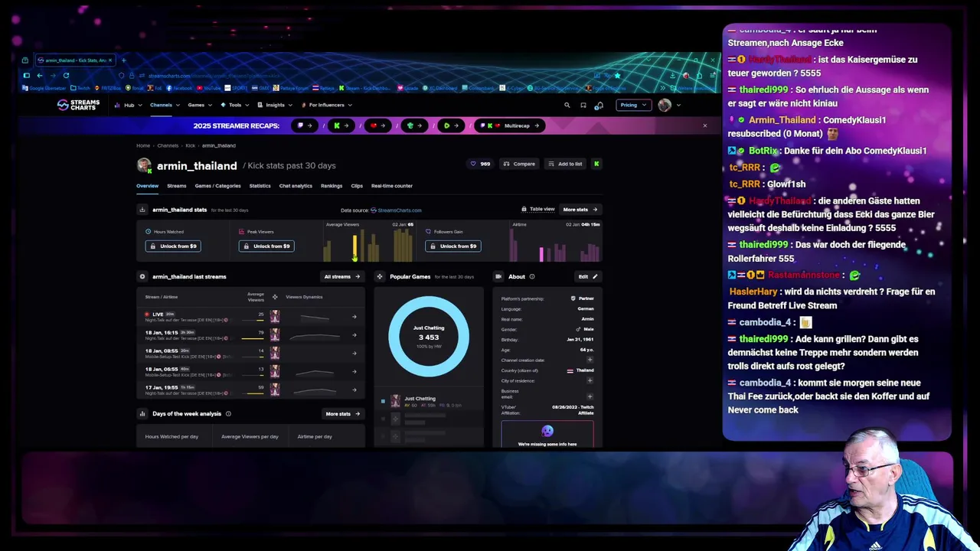Open the user avatar in the header
Image resolution: width=980 pixels, height=551 pixels.
(665, 105)
